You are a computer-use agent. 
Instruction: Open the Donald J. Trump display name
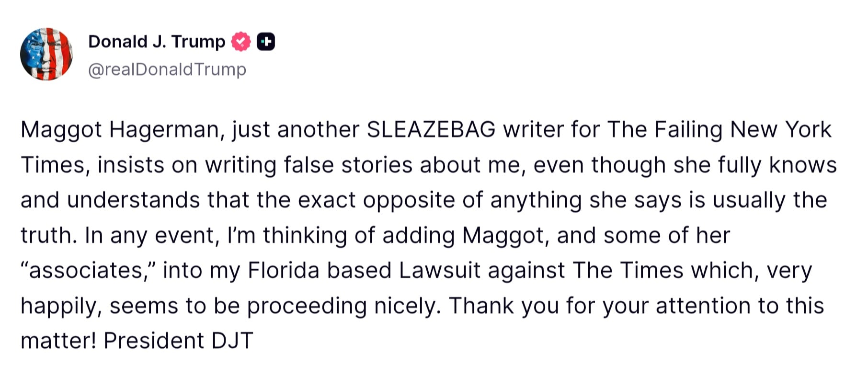click(x=157, y=42)
